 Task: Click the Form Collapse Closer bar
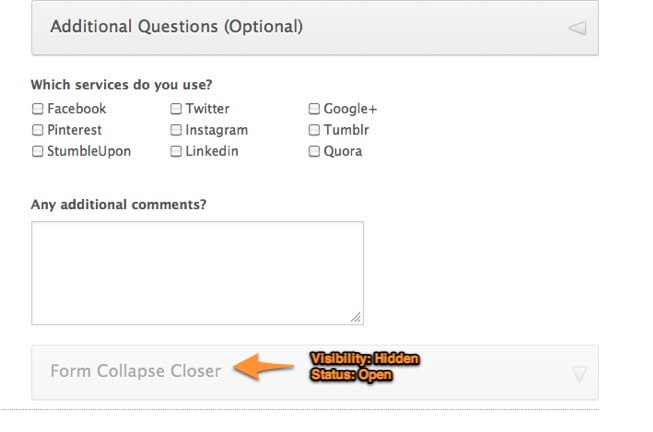pos(400,372)
